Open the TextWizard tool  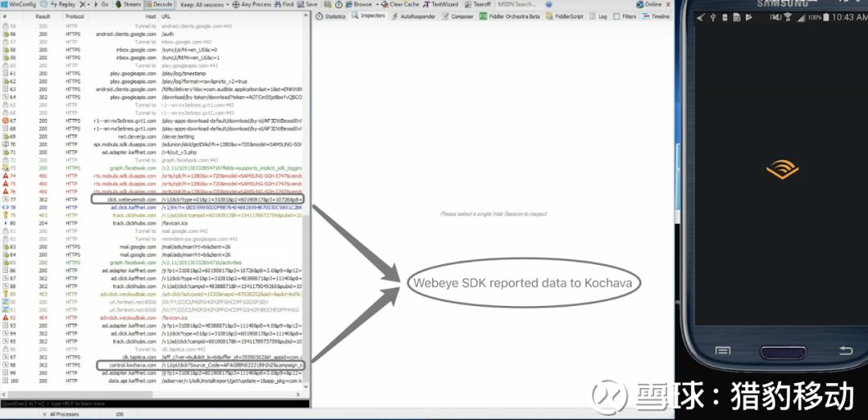440,4
